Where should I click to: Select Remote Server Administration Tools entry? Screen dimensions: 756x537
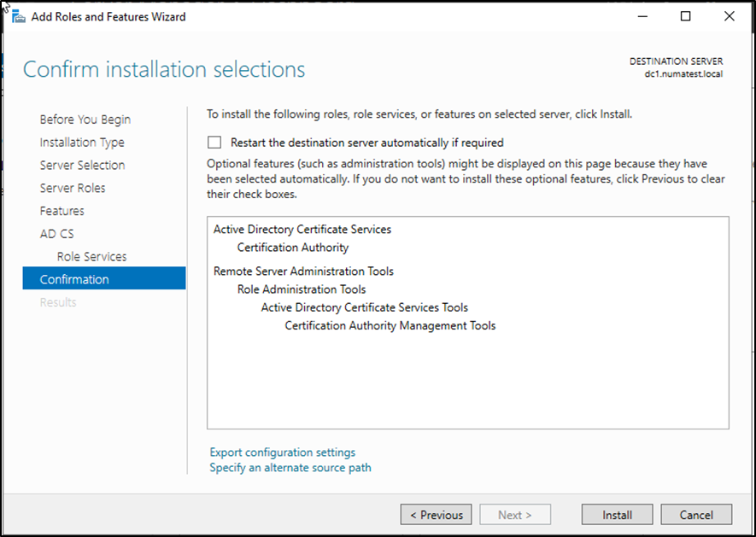pos(303,271)
